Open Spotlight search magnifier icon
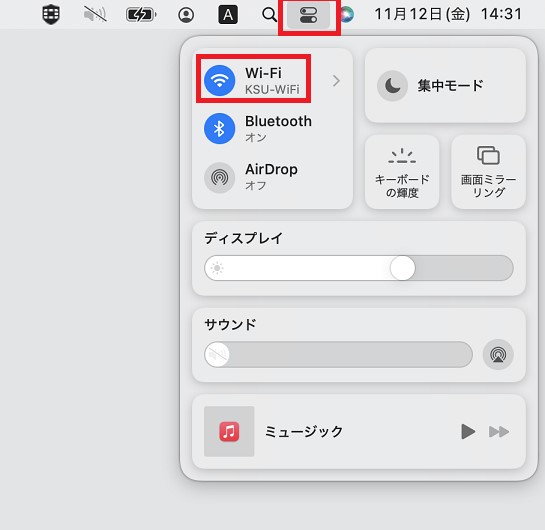Image resolution: width=545 pixels, height=530 pixels. click(269, 15)
